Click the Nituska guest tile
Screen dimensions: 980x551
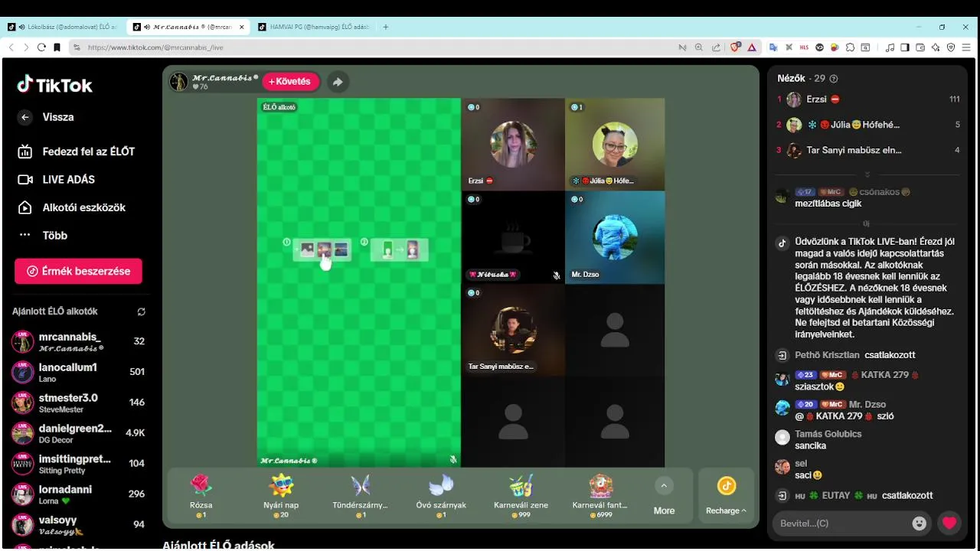click(513, 237)
